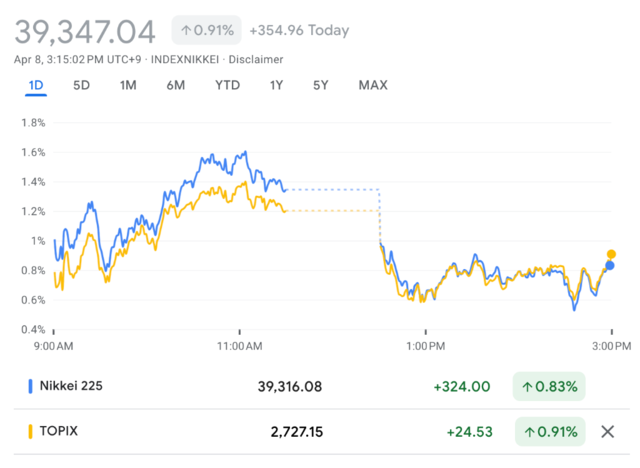Click the Nikkei 225 blue color bar
640x468 pixels.
[x=31, y=386]
